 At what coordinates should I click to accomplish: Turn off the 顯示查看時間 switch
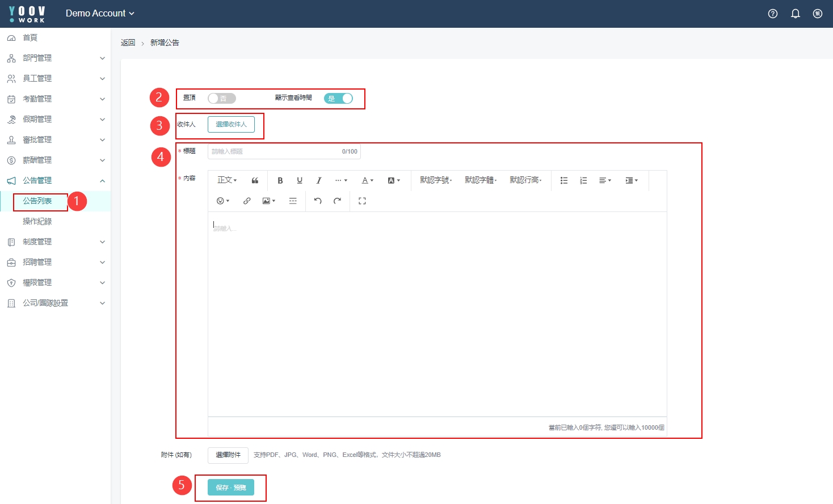pyautogui.click(x=338, y=99)
